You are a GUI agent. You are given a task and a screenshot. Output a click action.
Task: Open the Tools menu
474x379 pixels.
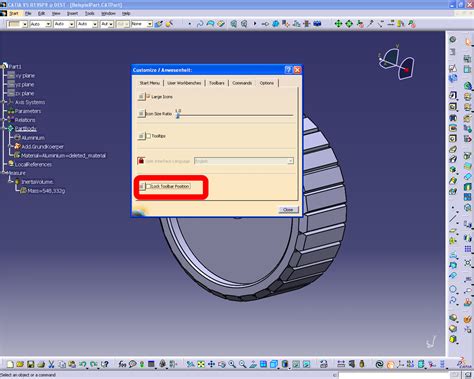[89, 13]
